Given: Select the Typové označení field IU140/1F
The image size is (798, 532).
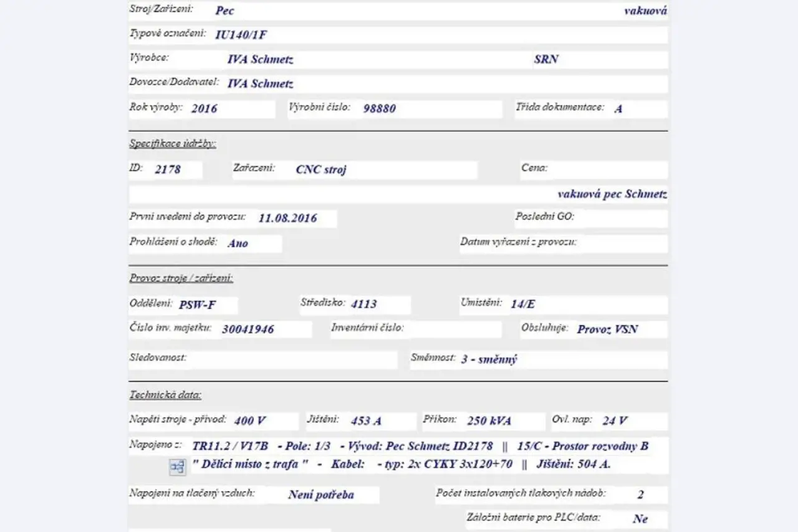Looking at the screenshot, I should [x=436, y=35].
